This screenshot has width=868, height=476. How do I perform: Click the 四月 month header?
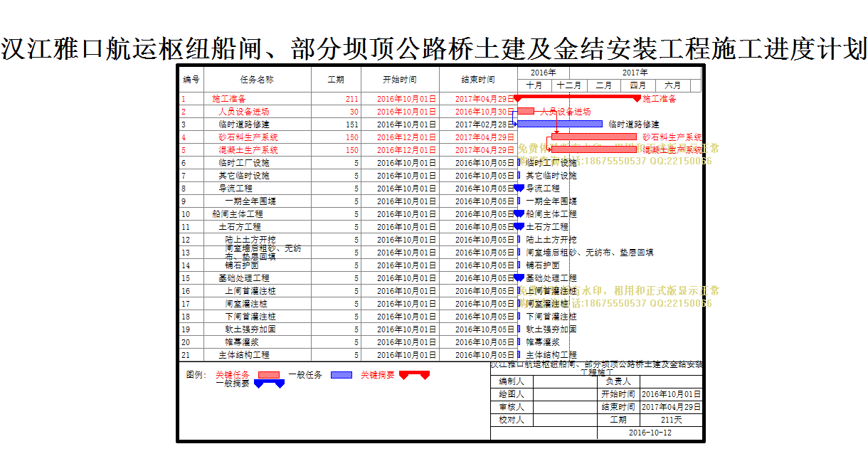click(x=638, y=85)
